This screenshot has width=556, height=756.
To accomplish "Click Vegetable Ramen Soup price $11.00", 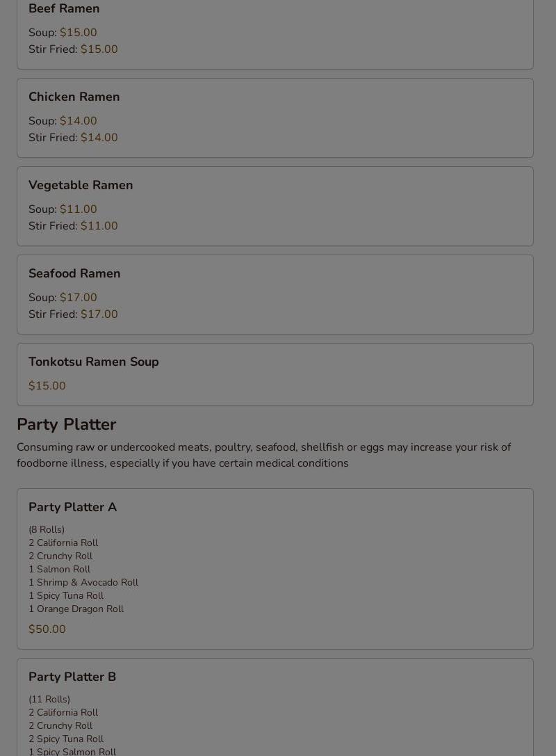I will coord(78,209).
